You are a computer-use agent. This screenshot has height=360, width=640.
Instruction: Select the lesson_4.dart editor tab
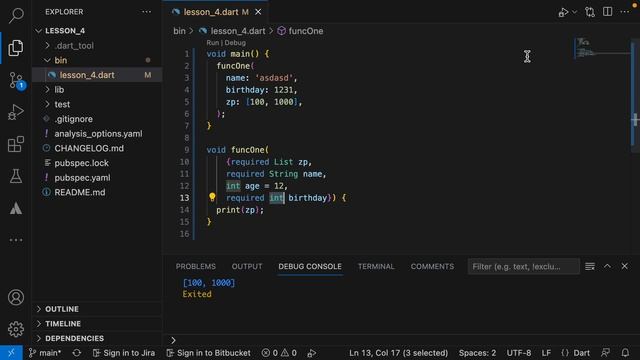point(216,12)
